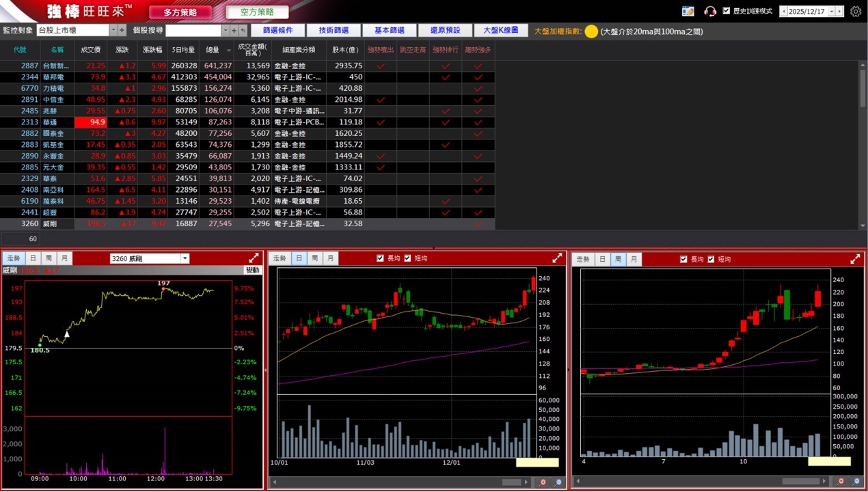Open the 3260 威剛 stock selector dropdown

click(185, 258)
